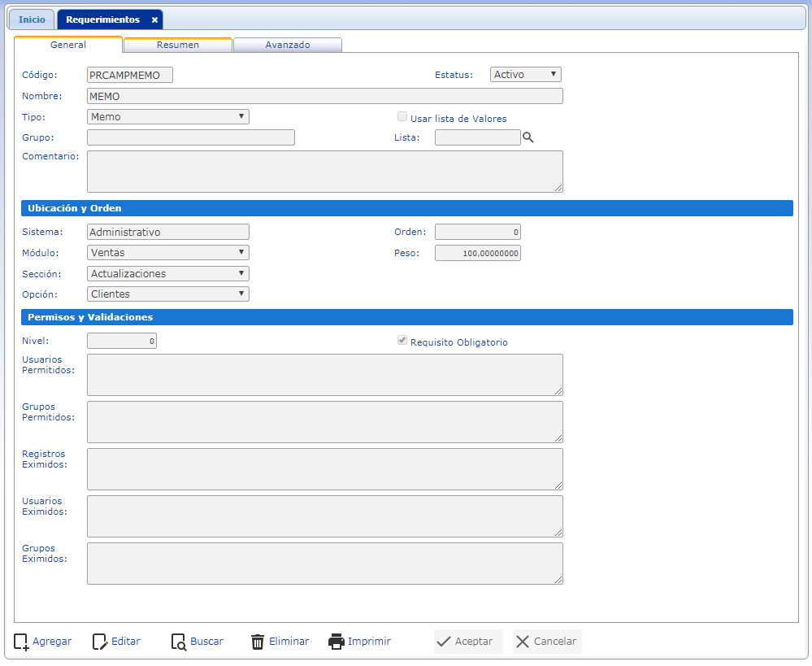Switch to the Avanzado tab
Viewport: 812px width, 666px height.
[x=288, y=46]
